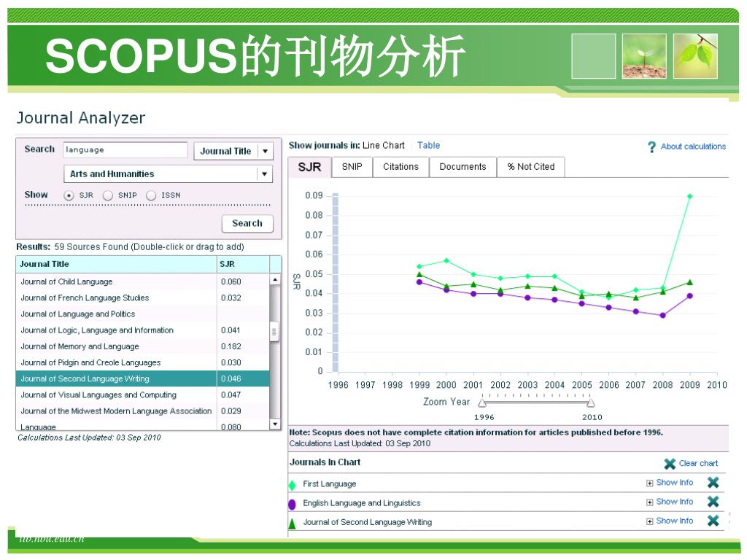Select Journal of Language and Politics row
747x560 pixels.
pos(142,314)
